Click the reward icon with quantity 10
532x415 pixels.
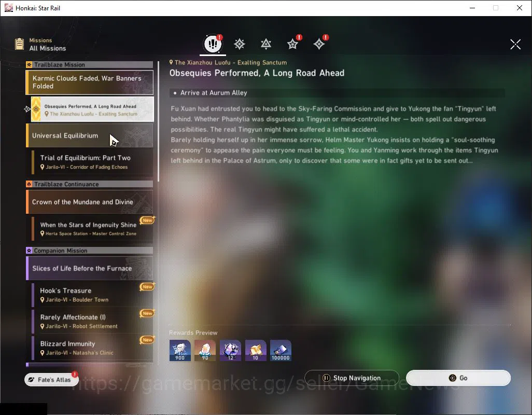point(256,350)
